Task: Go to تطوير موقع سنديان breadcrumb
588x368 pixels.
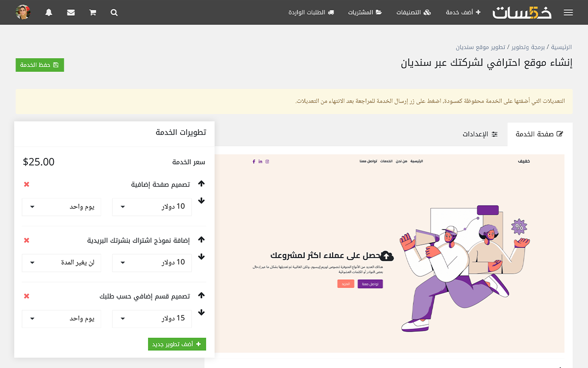Action: (x=481, y=47)
